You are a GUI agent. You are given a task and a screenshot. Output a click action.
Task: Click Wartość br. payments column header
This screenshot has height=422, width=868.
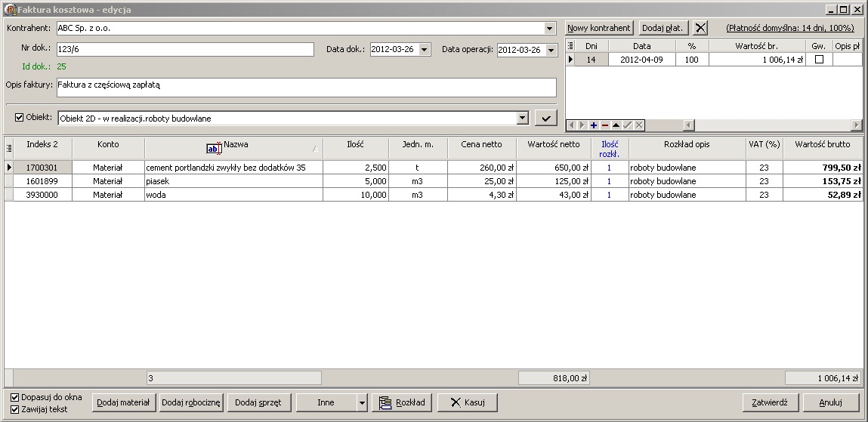pos(757,46)
